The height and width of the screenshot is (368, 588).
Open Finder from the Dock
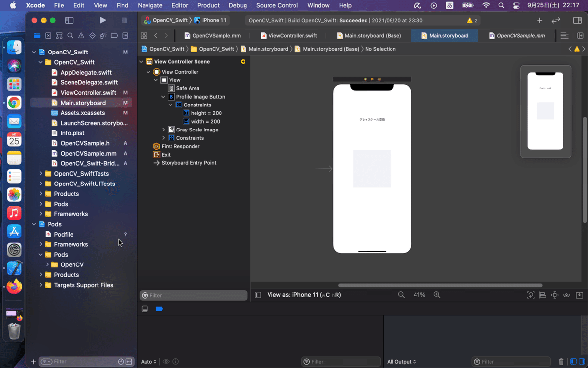coord(14,48)
